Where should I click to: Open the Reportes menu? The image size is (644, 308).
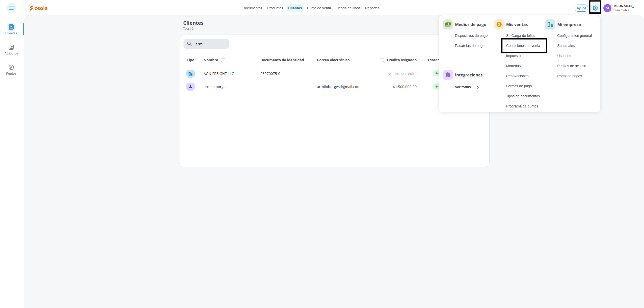tap(372, 8)
